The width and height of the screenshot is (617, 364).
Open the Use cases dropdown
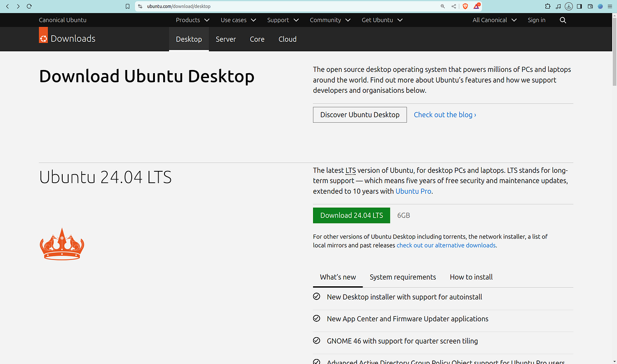(x=238, y=20)
